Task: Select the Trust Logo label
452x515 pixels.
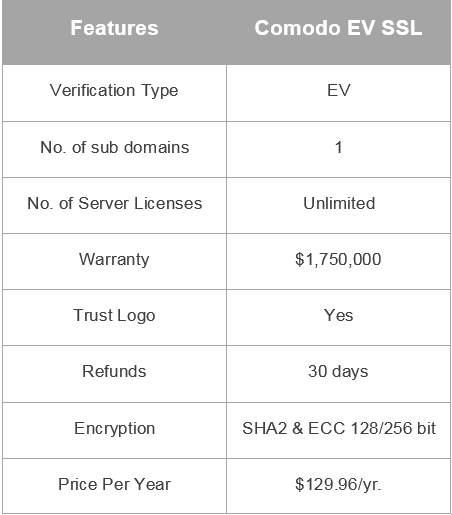Action: click(x=114, y=316)
